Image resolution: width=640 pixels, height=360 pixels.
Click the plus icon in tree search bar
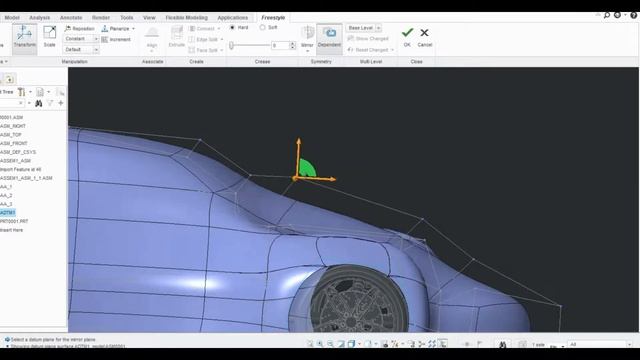61,103
